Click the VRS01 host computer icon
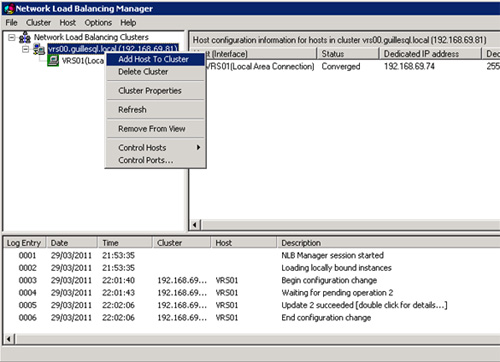 coord(53,61)
